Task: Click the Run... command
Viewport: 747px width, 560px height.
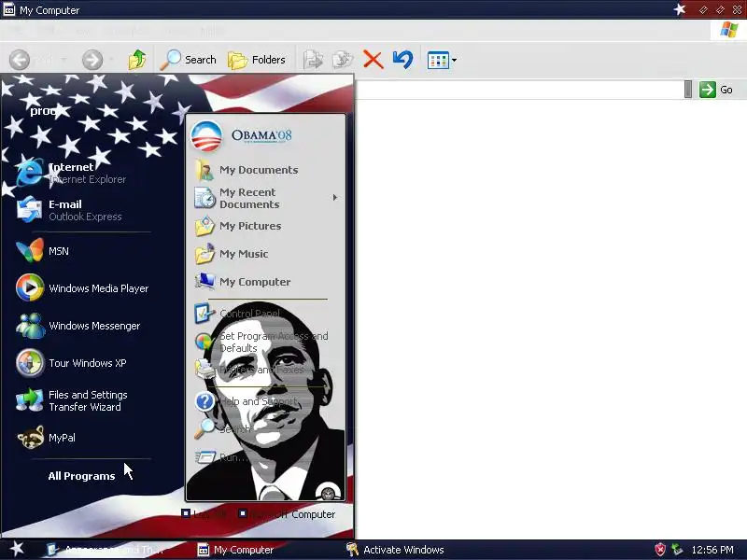Action: [222, 457]
